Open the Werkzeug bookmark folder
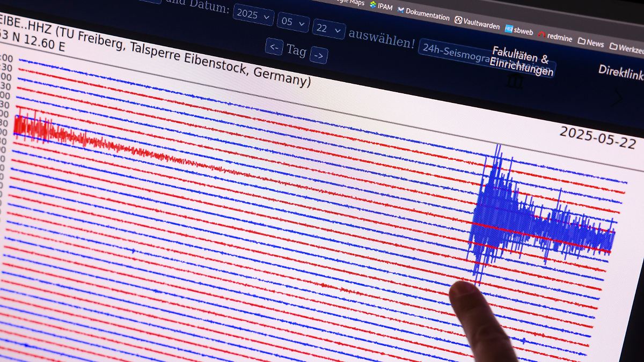 pos(627,47)
